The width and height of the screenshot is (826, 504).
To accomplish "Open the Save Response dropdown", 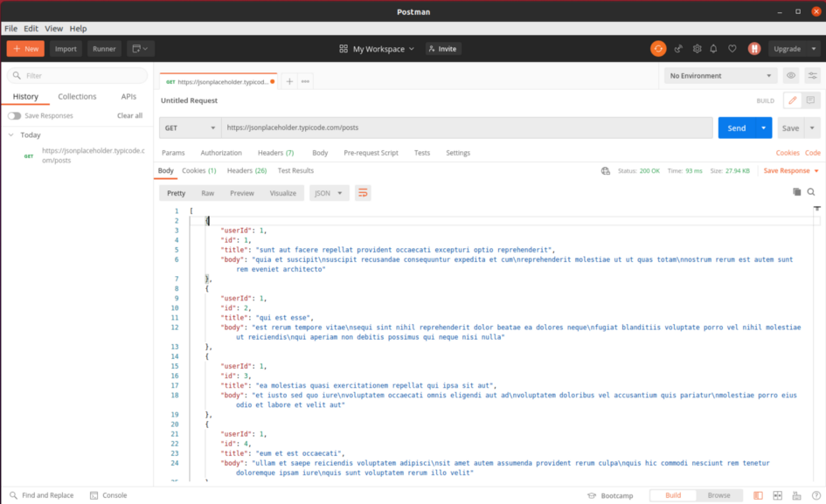I will coord(791,170).
